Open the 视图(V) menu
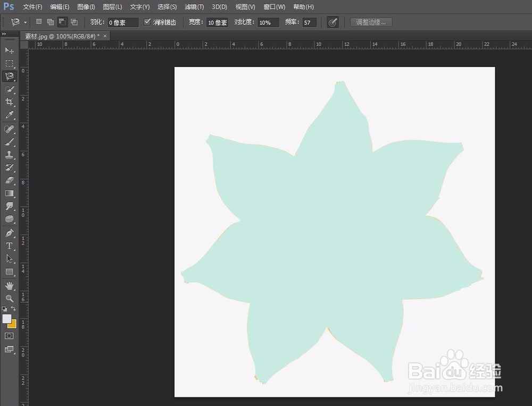 [x=245, y=7]
